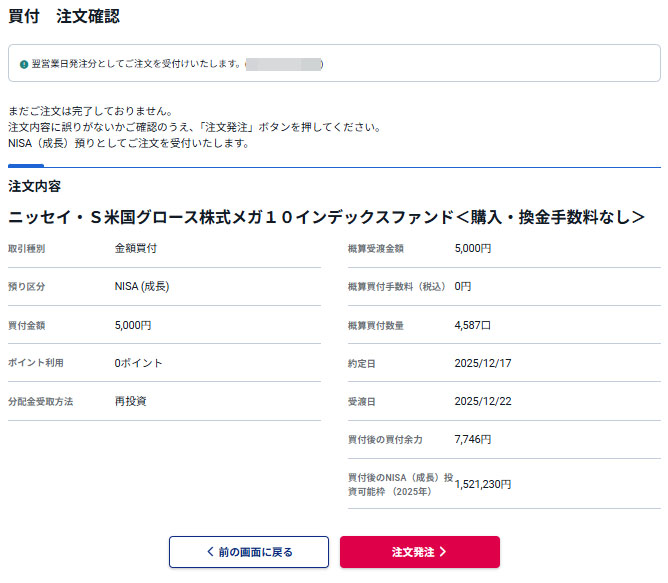Click the 買付金額 label in left column

pyautogui.click(x=27, y=325)
